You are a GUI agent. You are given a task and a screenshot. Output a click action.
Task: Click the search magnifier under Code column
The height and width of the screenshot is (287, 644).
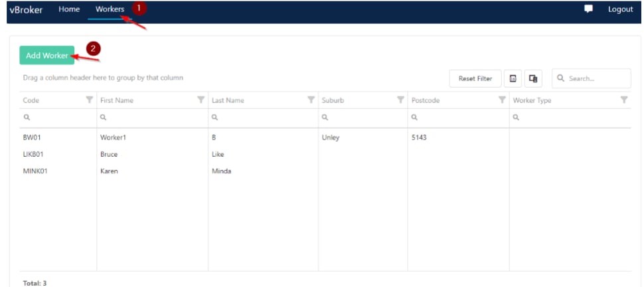click(x=27, y=118)
